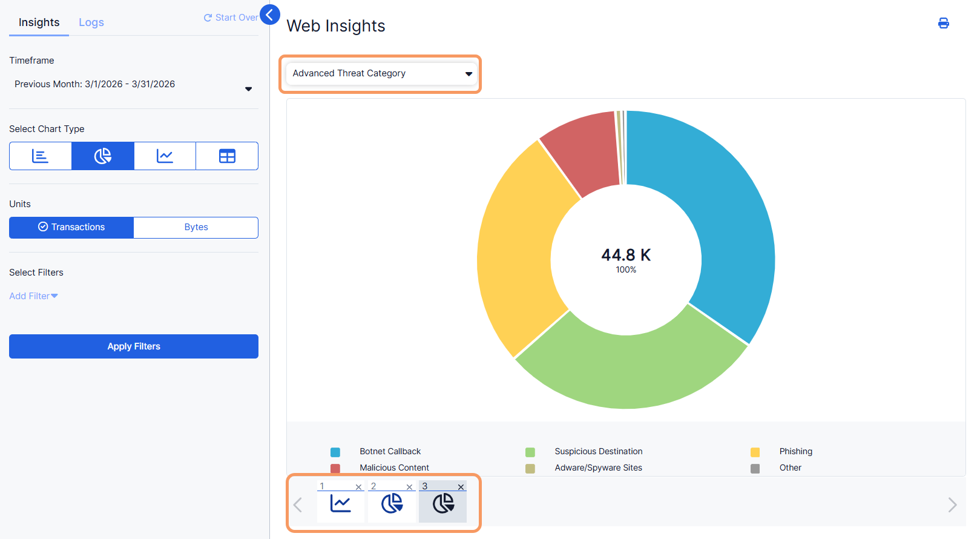The width and height of the screenshot is (980, 539).
Task: Switch to the Insights tab
Action: point(39,22)
